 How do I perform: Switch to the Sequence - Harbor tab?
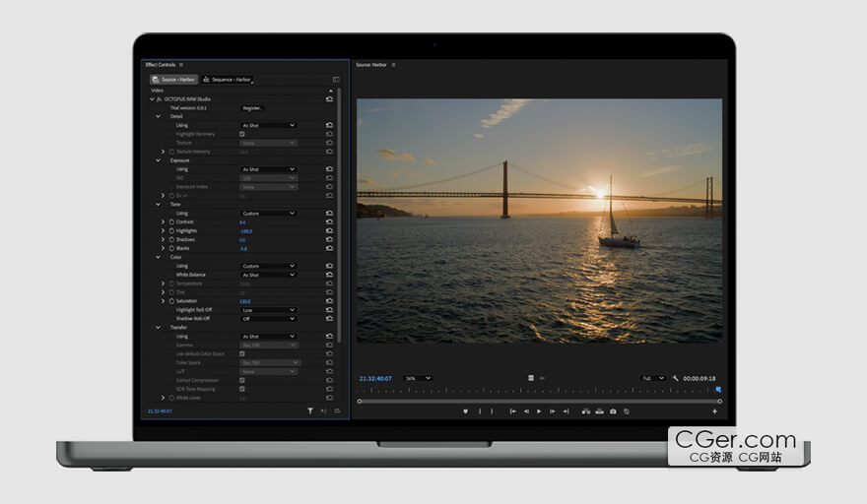point(228,80)
